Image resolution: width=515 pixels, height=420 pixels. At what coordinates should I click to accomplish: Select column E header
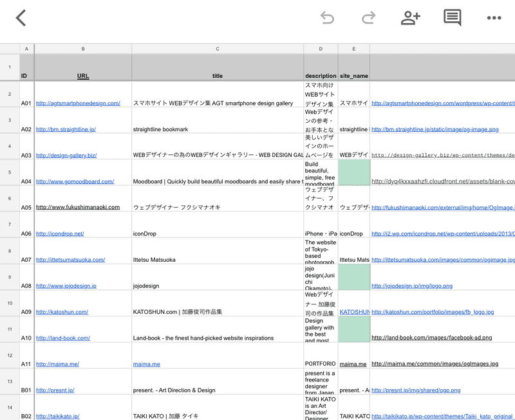tap(353, 49)
